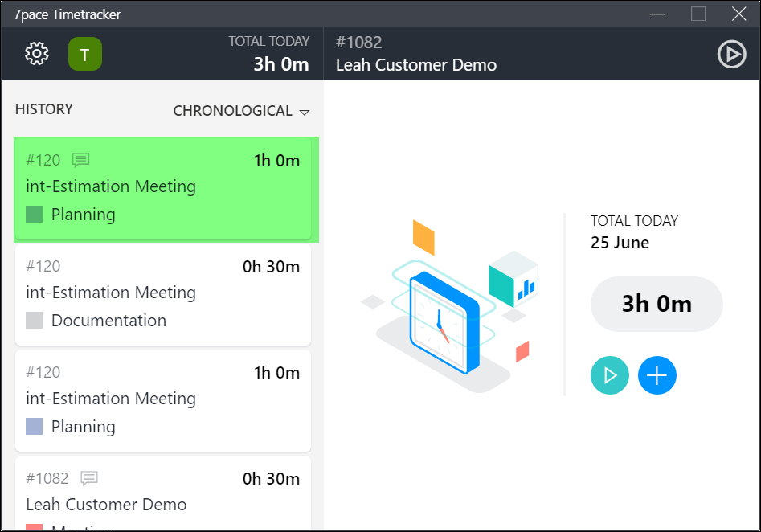Click the teal start tracking play button
Screen dimensions: 761x532
click(610, 375)
